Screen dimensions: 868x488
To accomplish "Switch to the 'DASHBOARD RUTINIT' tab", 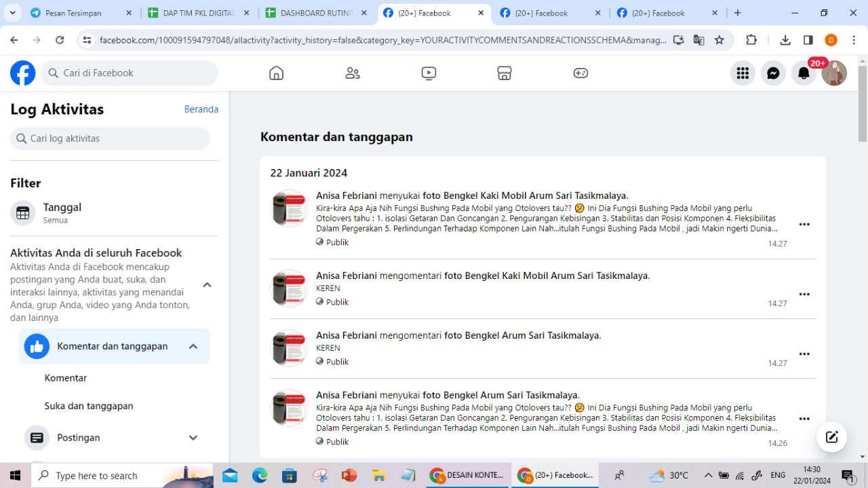I will pyautogui.click(x=316, y=13).
